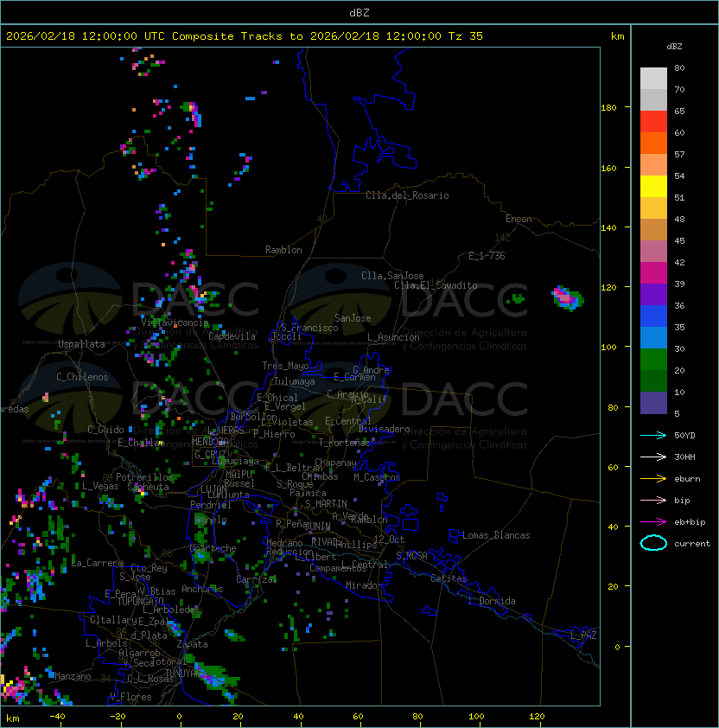719x728 pixels.
Task: Click the dBZ heading above the color scale
Action: tap(674, 47)
